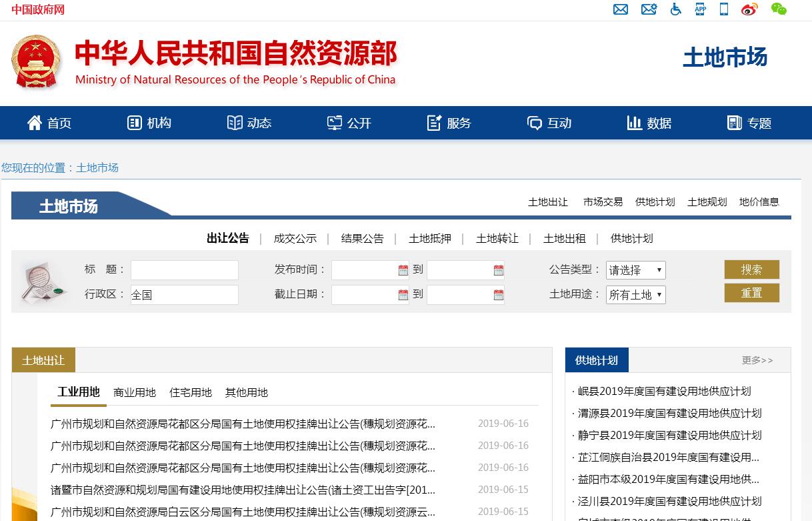Expand the 公告类型 dropdown
Viewport: 812px width, 521px height.
pos(635,270)
